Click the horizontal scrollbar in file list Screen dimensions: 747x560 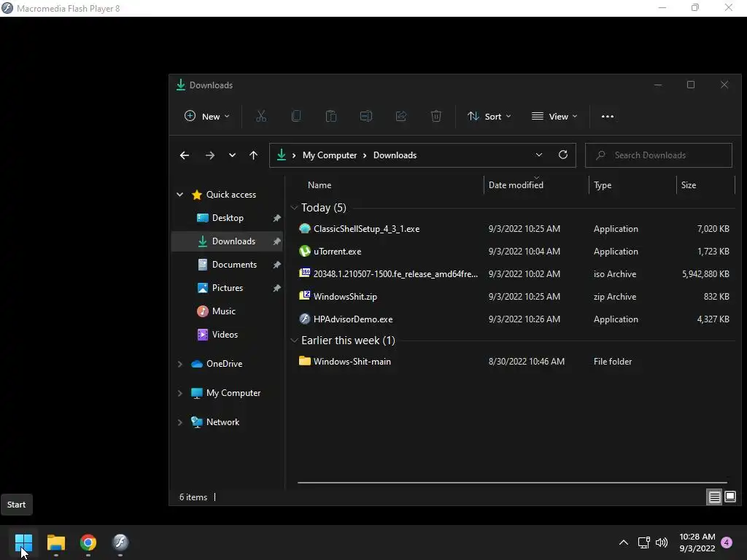click(x=512, y=483)
